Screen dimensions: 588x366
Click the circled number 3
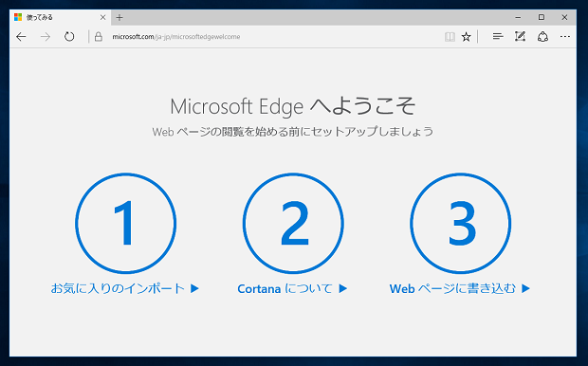click(461, 223)
